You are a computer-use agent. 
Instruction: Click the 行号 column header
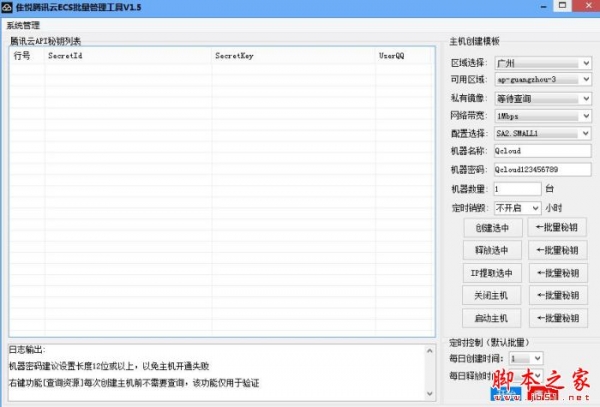click(27, 56)
